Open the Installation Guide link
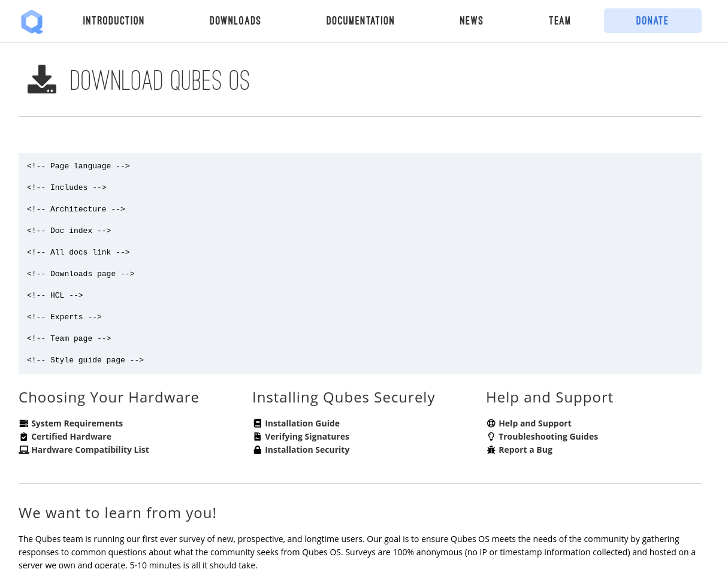Screen dimensions: 728x569 pyautogui.click(x=303, y=423)
